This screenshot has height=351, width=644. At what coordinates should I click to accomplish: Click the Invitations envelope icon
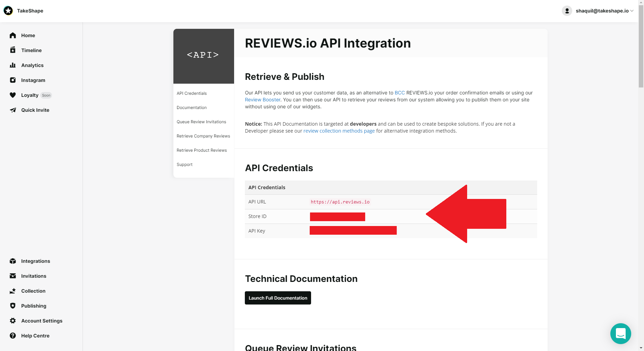pos(13,276)
